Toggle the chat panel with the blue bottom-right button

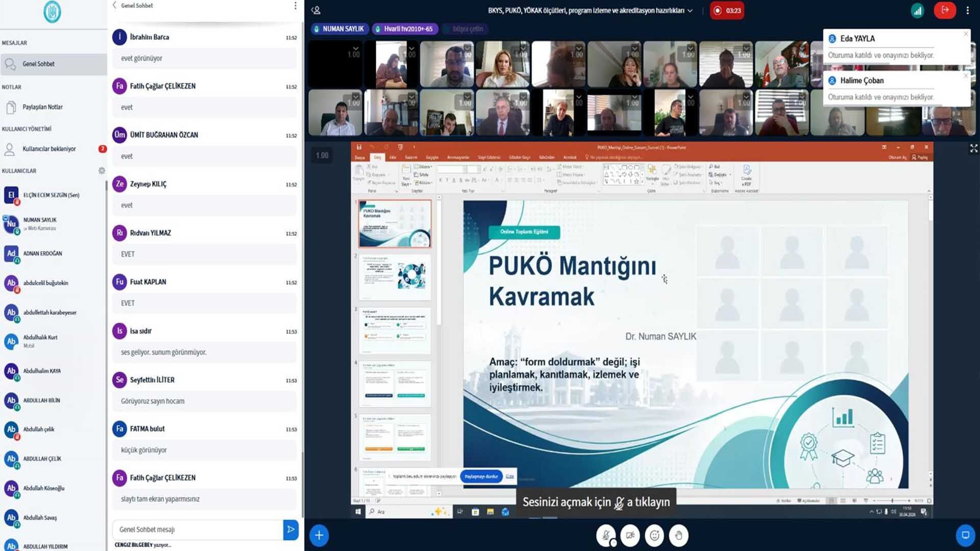coord(965,535)
